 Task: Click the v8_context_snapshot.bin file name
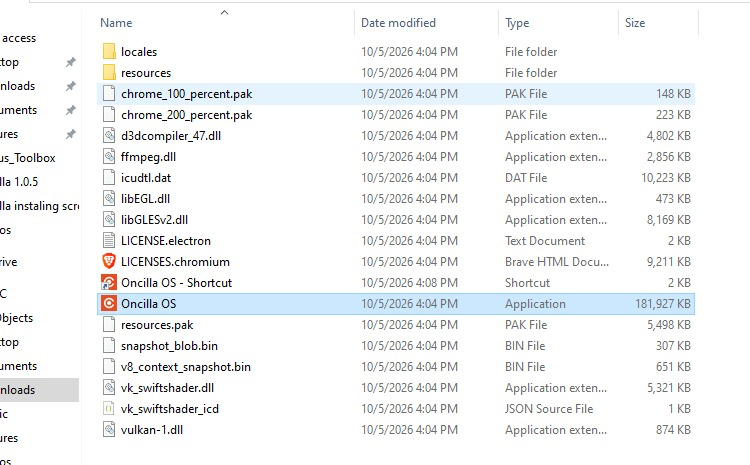186,367
